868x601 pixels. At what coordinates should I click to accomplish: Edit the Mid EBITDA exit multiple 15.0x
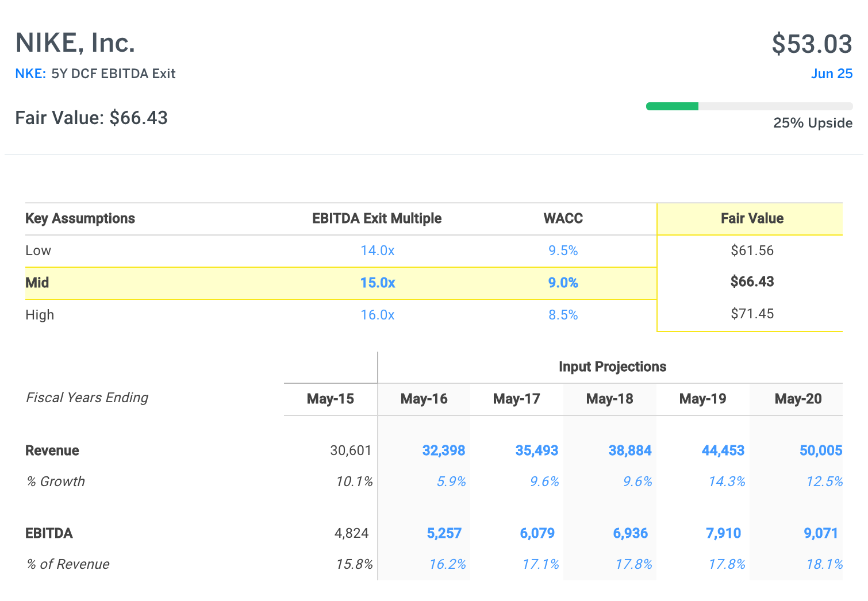[377, 283]
